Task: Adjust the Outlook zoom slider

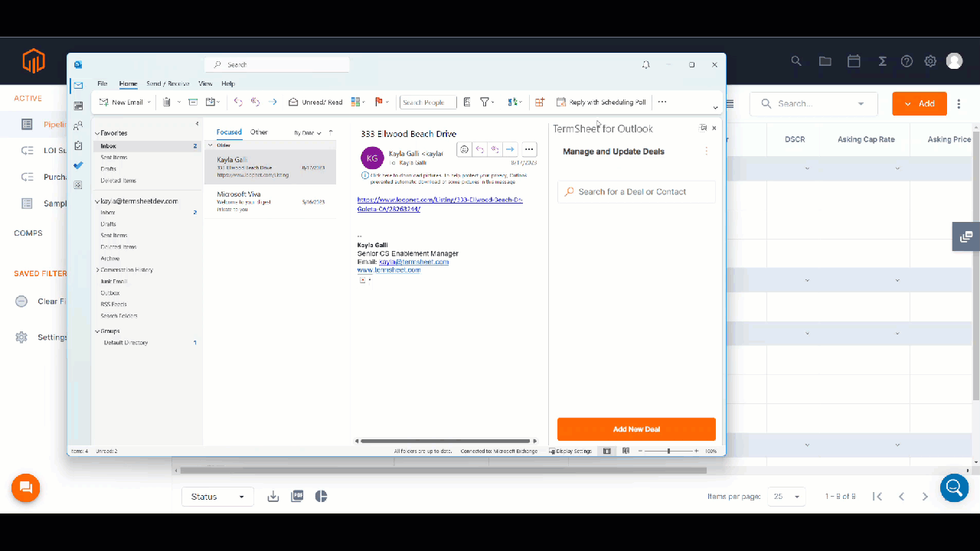Action: 668,452
